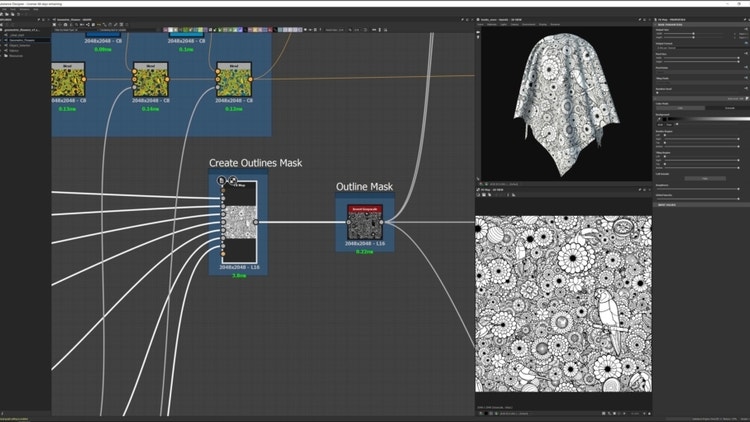Click the expand icon on the FX-Map node

coord(232,181)
